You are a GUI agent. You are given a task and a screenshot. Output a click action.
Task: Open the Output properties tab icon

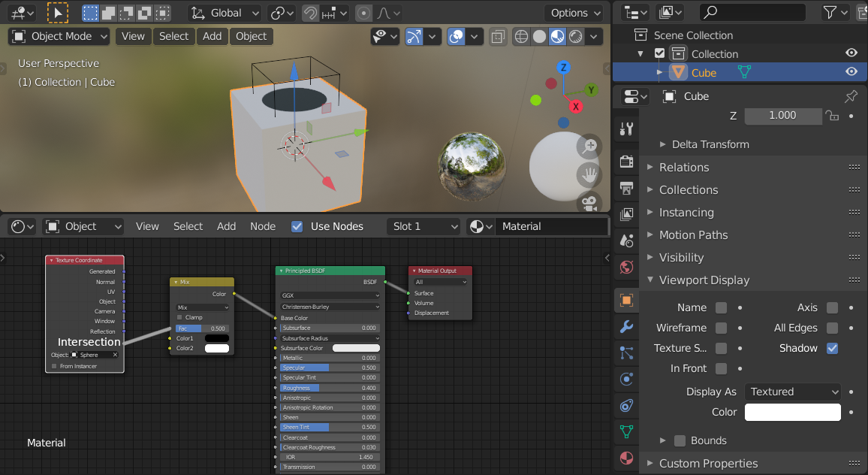coord(627,188)
